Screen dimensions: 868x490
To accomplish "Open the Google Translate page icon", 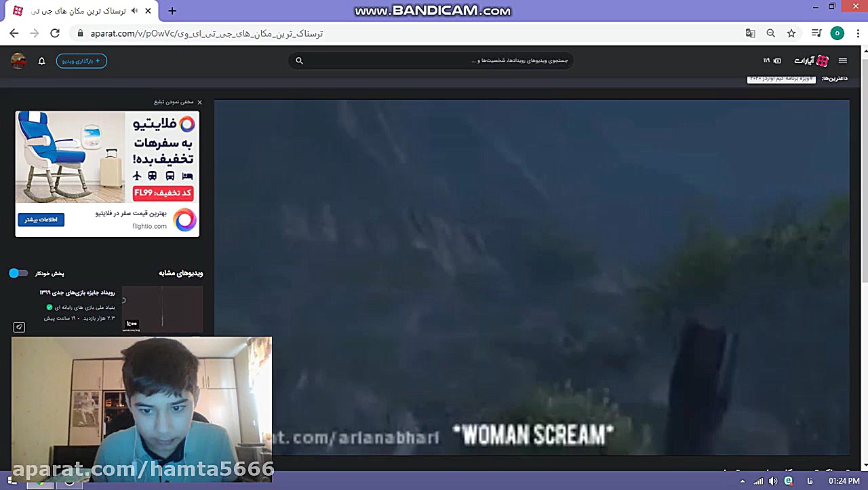I will click(750, 33).
